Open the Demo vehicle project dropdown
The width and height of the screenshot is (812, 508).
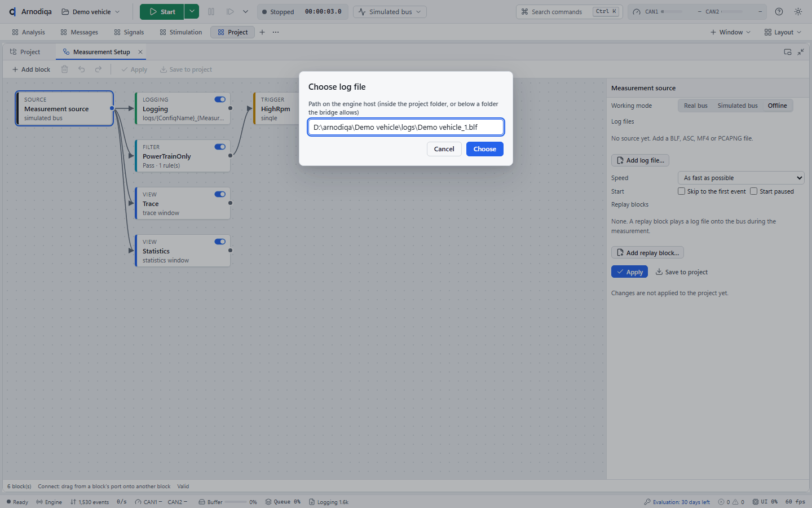(x=91, y=12)
